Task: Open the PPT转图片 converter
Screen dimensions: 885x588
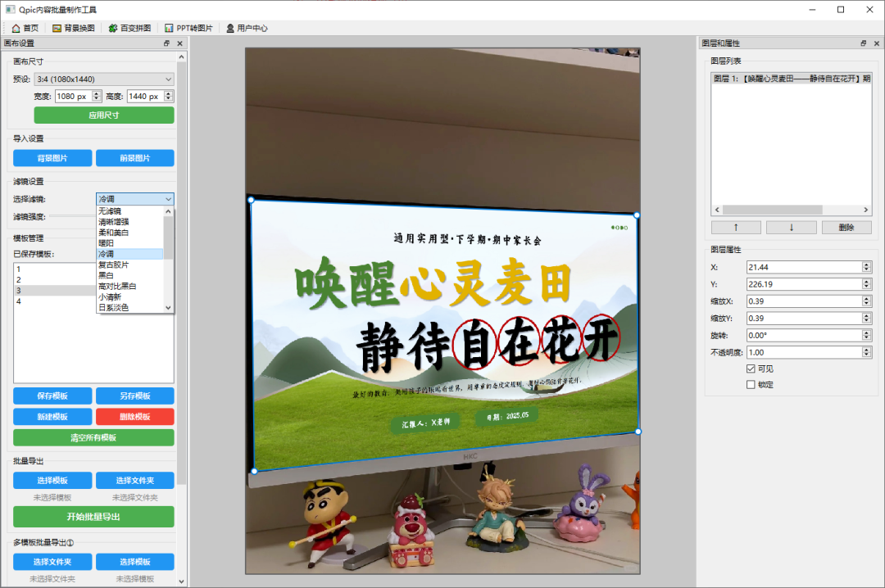Action: (188, 28)
